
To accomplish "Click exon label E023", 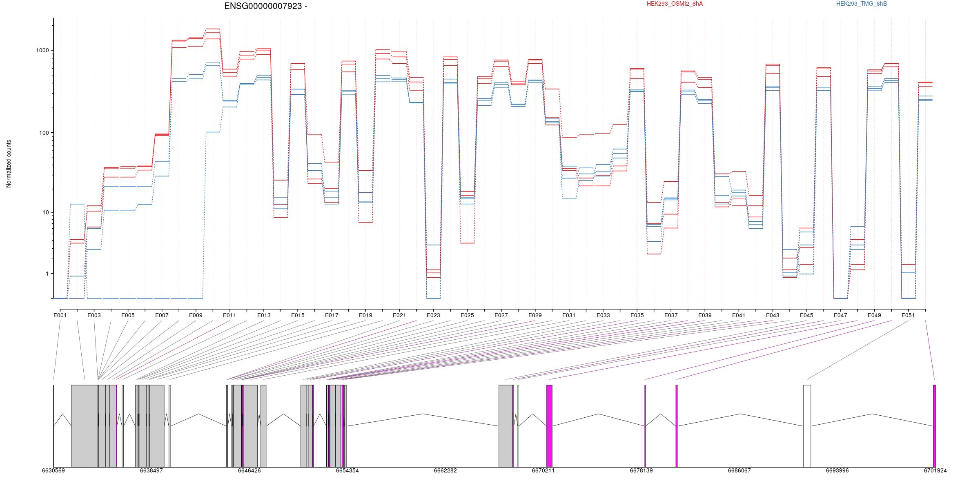I will pyautogui.click(x=433, y=315).
